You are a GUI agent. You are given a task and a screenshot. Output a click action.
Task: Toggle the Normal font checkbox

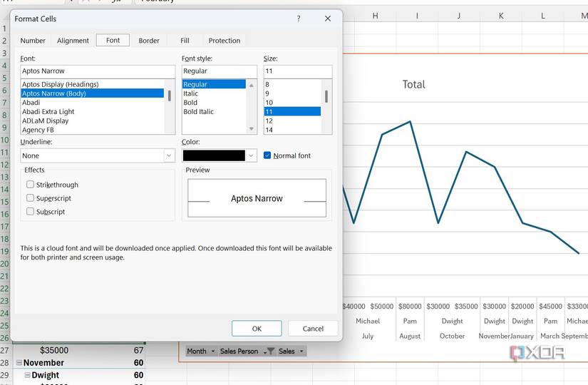(267, 155)
